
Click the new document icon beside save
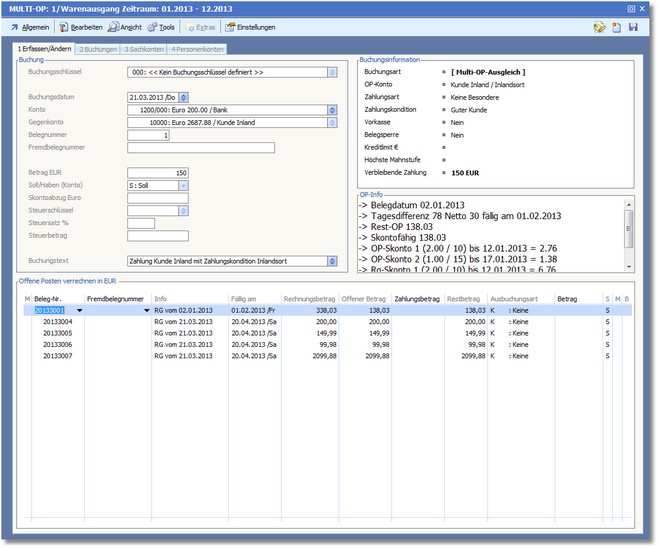pyautogui.click(x=616, y=27)
